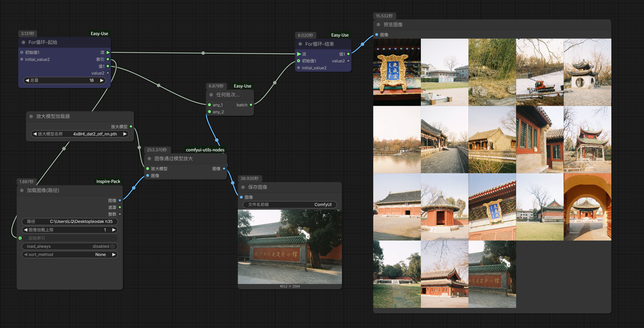The image size is (644, 328).
Task: Select next upscale model with right arrow
Action: (x=125, y=134)
